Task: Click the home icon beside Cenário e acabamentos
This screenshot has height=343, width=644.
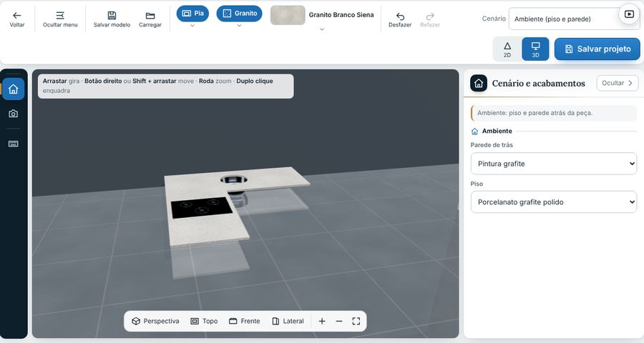Action: pos(479,83)
